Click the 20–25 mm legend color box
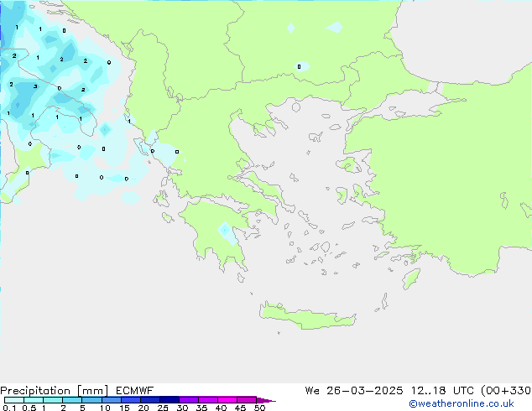Image resolution: width=532 pixels, height=411 pixels. (150, 400)
